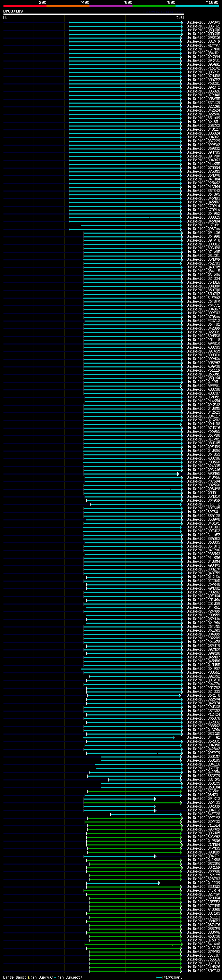Screen dimensions: 222x980
Task: Pick the UniRef100_Q94KI1 hit label
Action: [203, 856]
